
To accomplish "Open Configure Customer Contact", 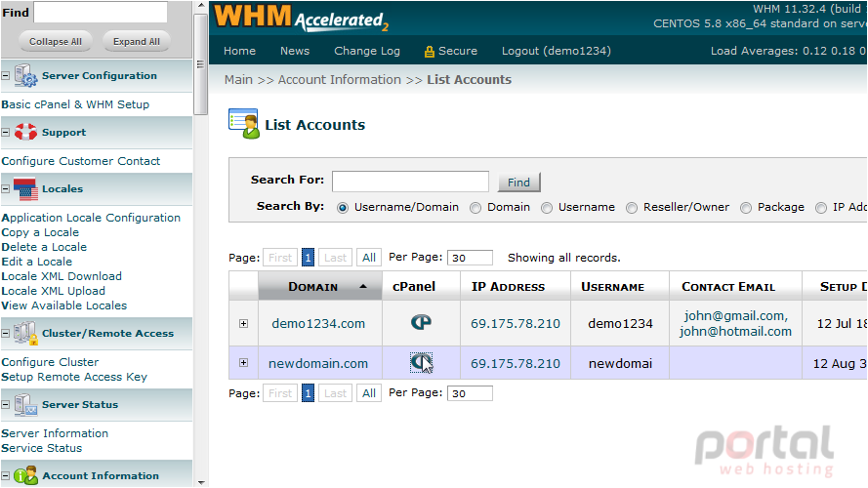I will pyautogui.click(x=81, y=161).
